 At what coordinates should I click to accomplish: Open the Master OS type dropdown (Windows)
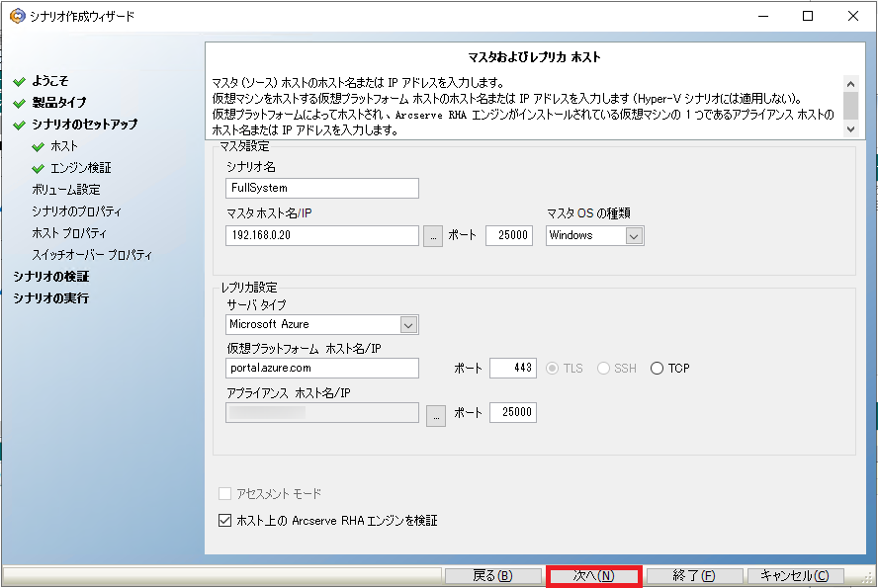click(x=594, y=235)
